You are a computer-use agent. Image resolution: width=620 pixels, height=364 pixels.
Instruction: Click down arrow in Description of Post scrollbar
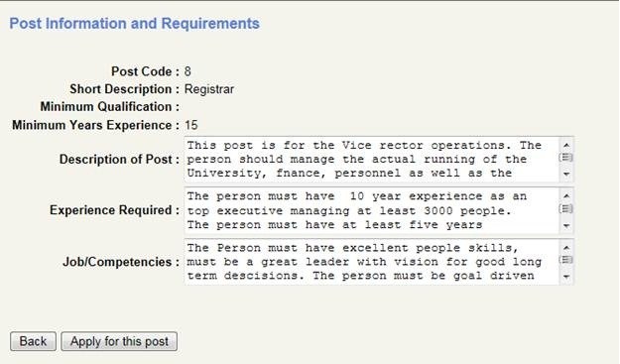tap(566, 174)
